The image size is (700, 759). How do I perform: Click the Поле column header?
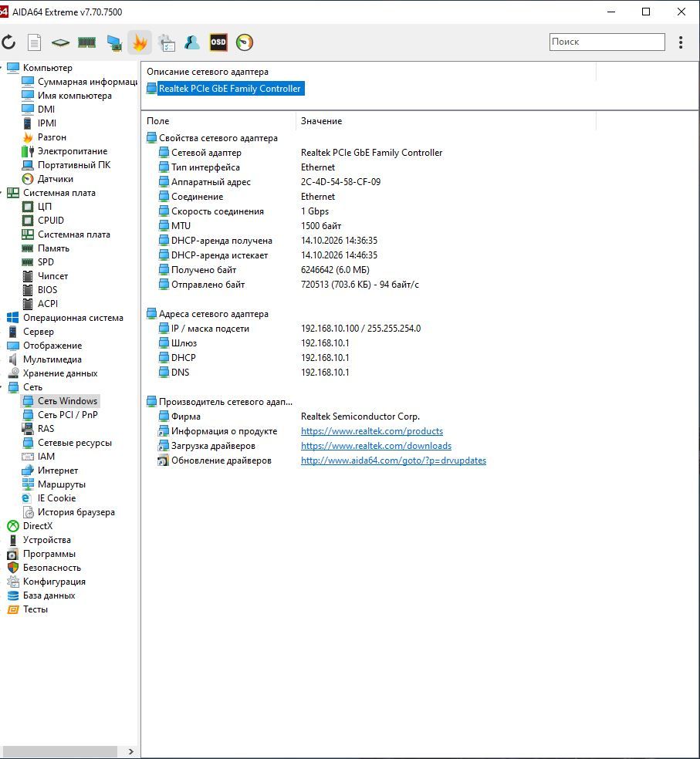point(158,121)
